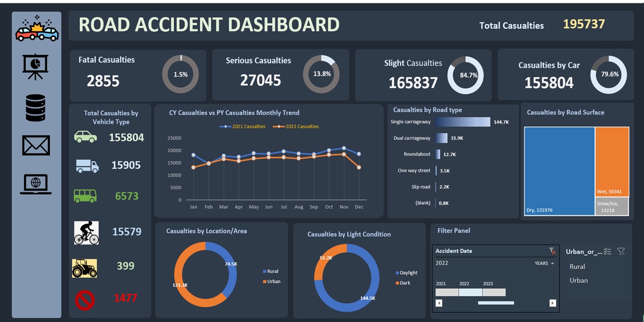The height and width of the screenshot is (322, 644).
Task: Select the 2021 tile in Accident Date slicer
Action: pos(447,292)
